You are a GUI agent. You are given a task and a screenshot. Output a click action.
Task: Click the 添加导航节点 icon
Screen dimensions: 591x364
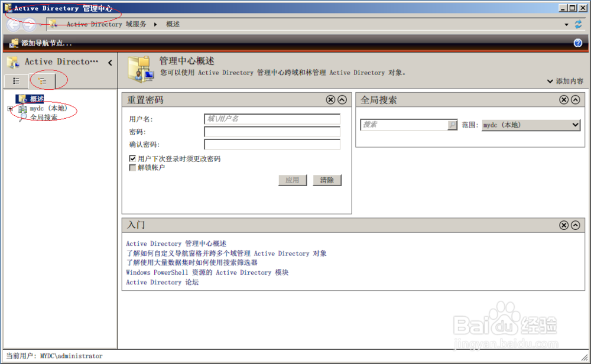[14, 43]
